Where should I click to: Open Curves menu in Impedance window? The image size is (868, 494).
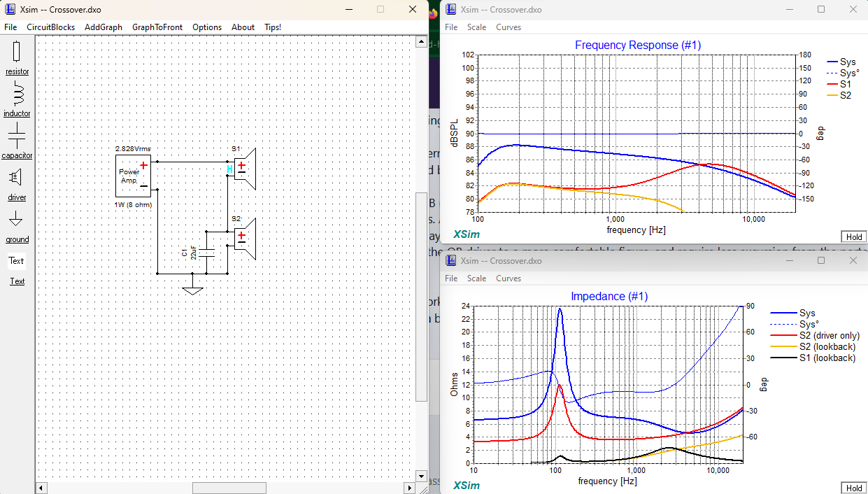click(x=508, y=278)
